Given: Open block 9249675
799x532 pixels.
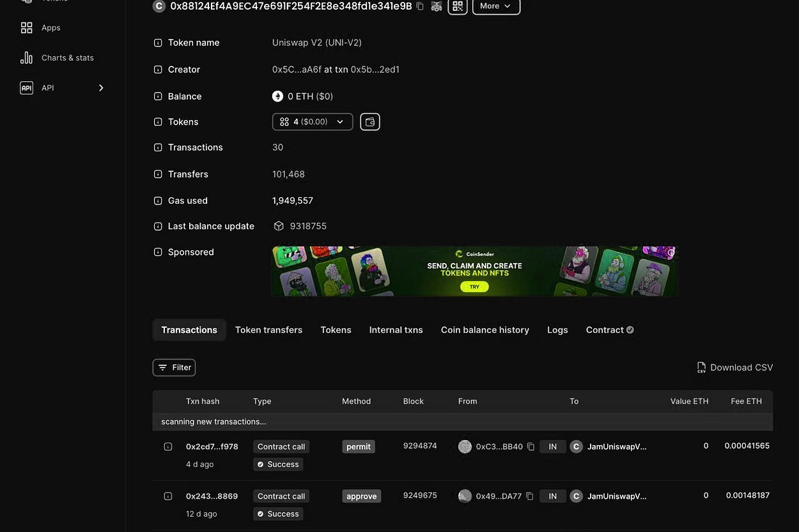Looking at the screenshot, I should [x=420, y=495].
